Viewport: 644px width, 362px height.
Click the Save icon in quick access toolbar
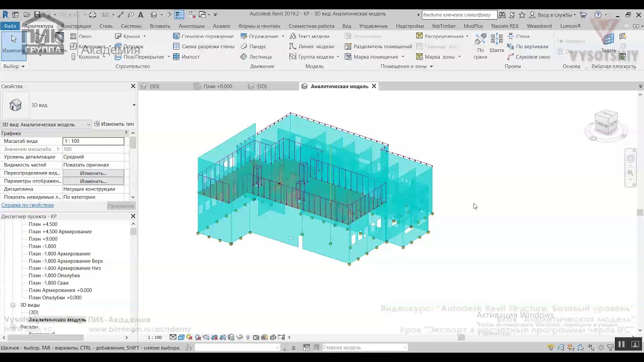37,15
